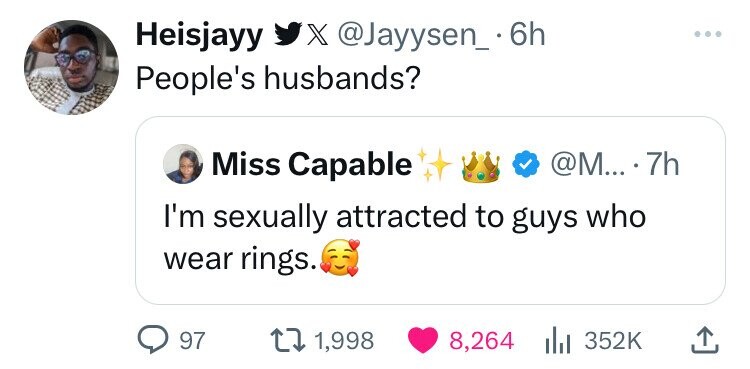The image size is (750, 369).
Task: Click the 7h quoted tweet timestamp
Action: (x=662, y=165)
